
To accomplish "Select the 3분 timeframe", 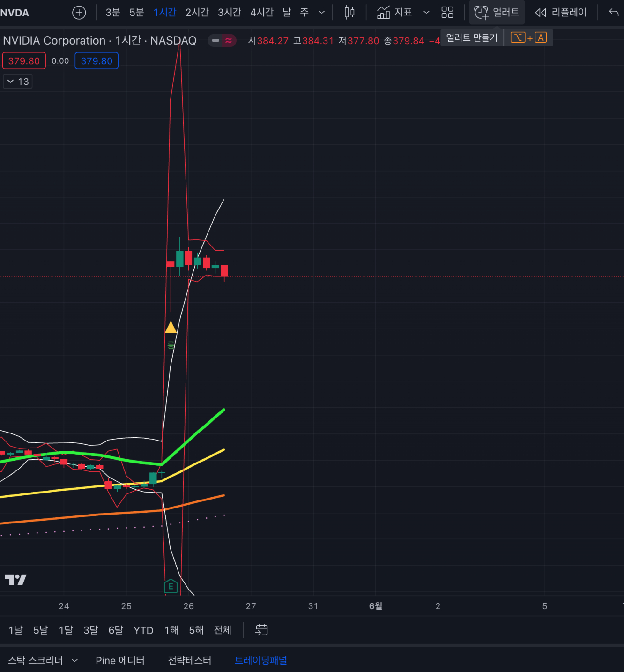I will [x=112, y=13].
